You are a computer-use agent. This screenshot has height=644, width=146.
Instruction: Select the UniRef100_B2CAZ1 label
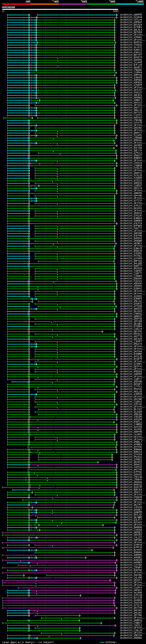click(131, 522)
